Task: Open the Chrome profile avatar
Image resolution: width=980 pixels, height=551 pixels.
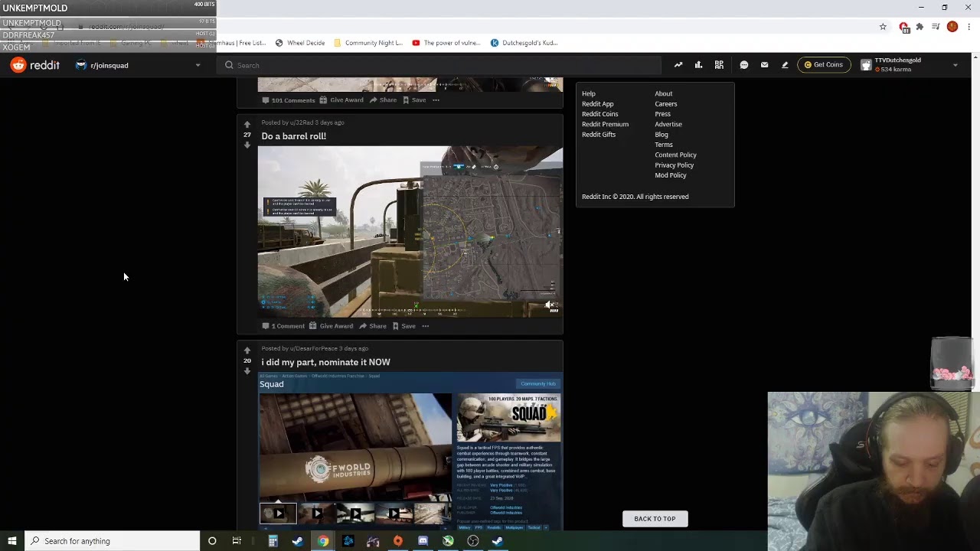Action: pos(952,27)
